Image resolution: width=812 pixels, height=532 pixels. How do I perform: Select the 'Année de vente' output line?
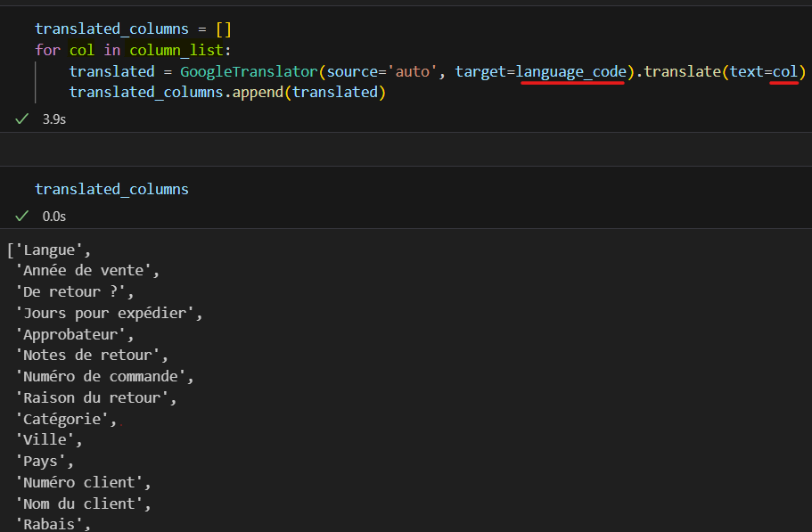[x=87, y=270]
